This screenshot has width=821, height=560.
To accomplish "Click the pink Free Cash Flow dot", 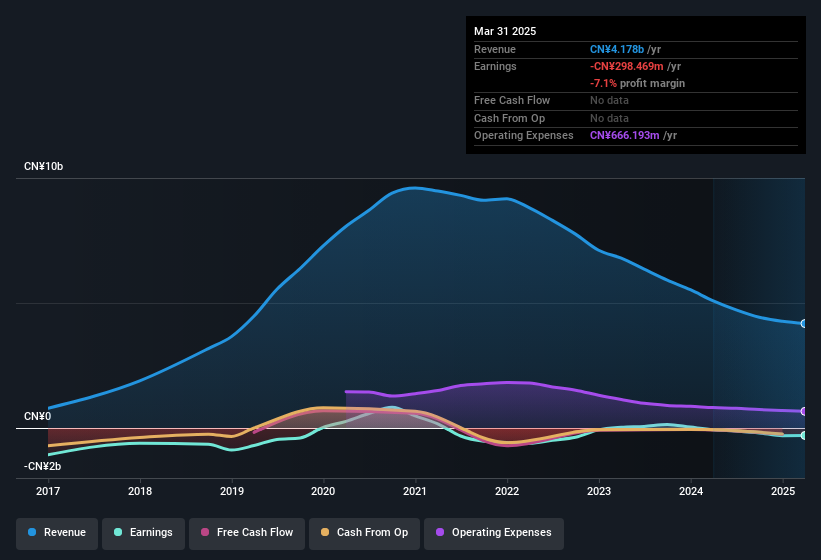I will 205,532.
